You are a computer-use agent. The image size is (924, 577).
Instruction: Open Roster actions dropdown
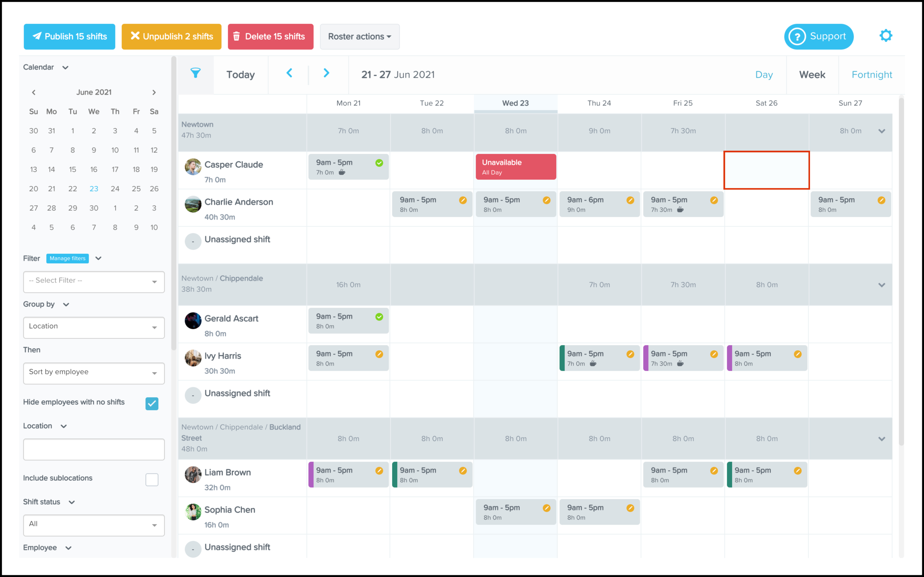359,37
